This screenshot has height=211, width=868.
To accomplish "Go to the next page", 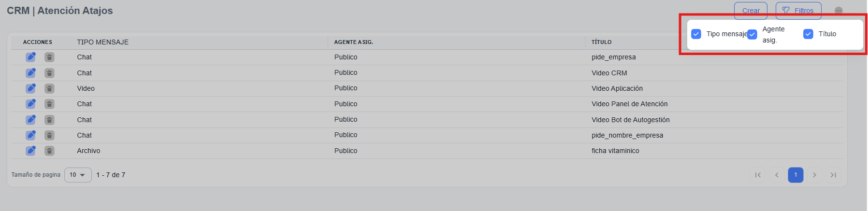I will tap(814, 175).
